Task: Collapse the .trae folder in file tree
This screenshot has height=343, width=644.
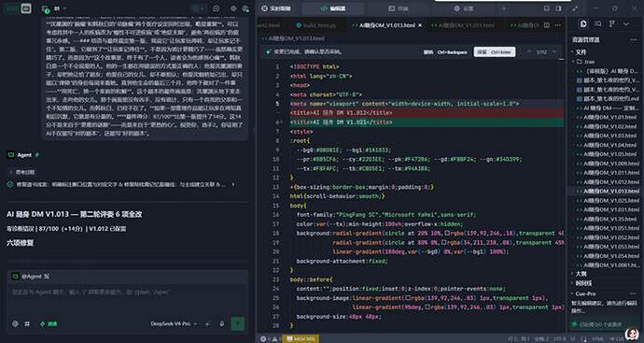Action: pyautogui.click(x=574, y=62)
